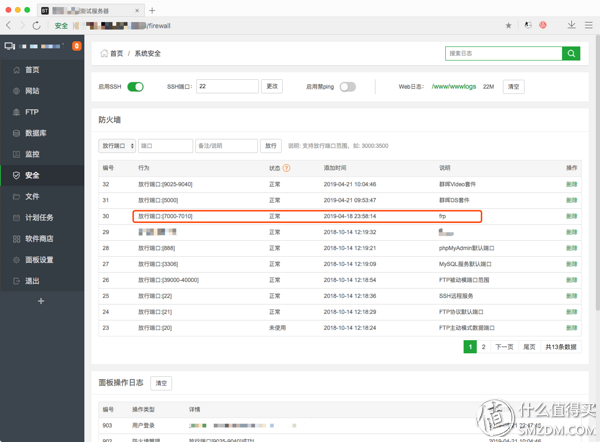Delete rule 26 for ports 39000-40000
Screen dimensions: 600x442
572,280
